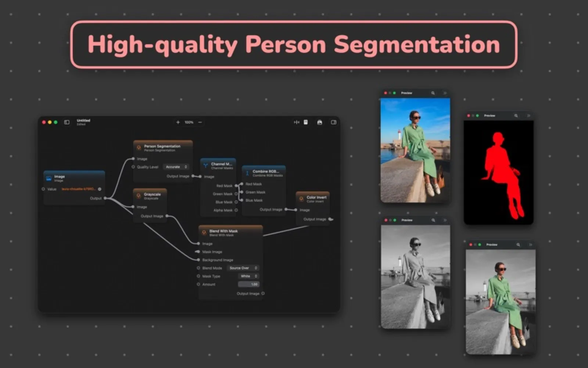
Task: Click the chevrons icon in the color photo Preview window
Action: [x=445, y=93]
